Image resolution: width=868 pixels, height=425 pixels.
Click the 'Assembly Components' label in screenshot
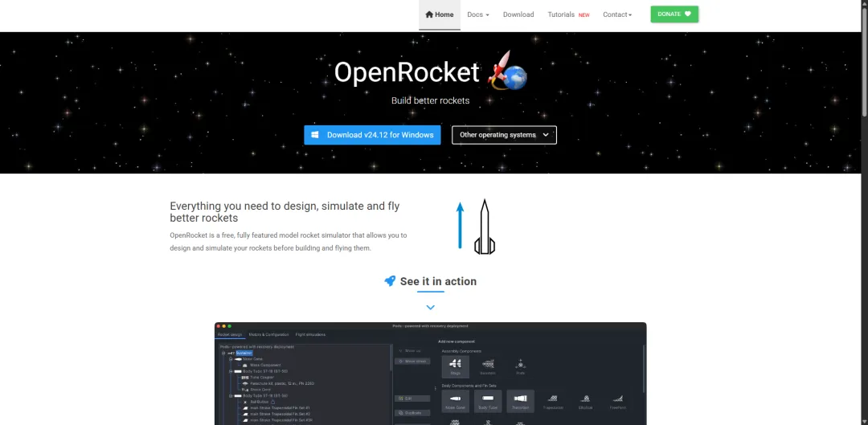coord(461,351)
